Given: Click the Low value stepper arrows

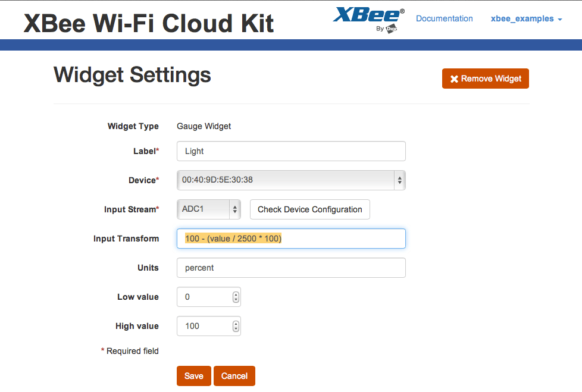Looking at the screenshot, I should 236,297.
